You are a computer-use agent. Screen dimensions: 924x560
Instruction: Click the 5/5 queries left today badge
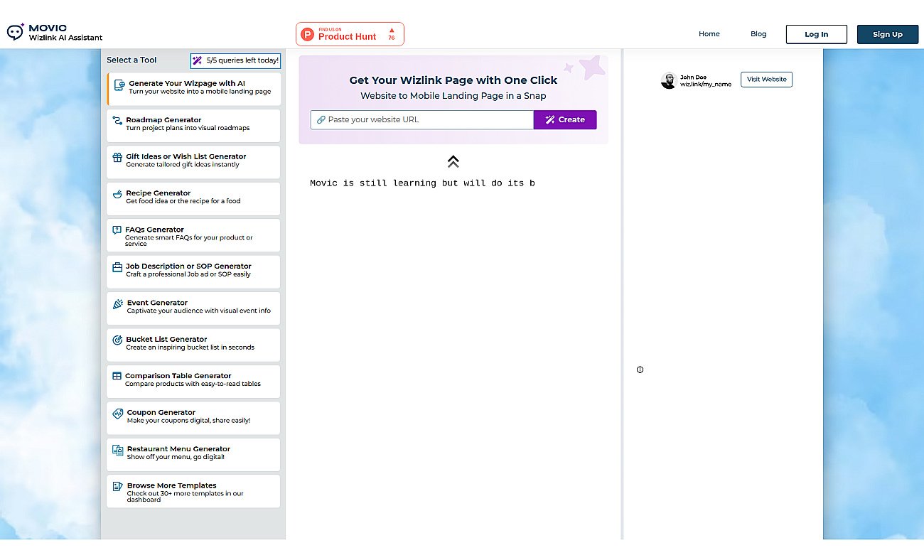tap(235, 60)
